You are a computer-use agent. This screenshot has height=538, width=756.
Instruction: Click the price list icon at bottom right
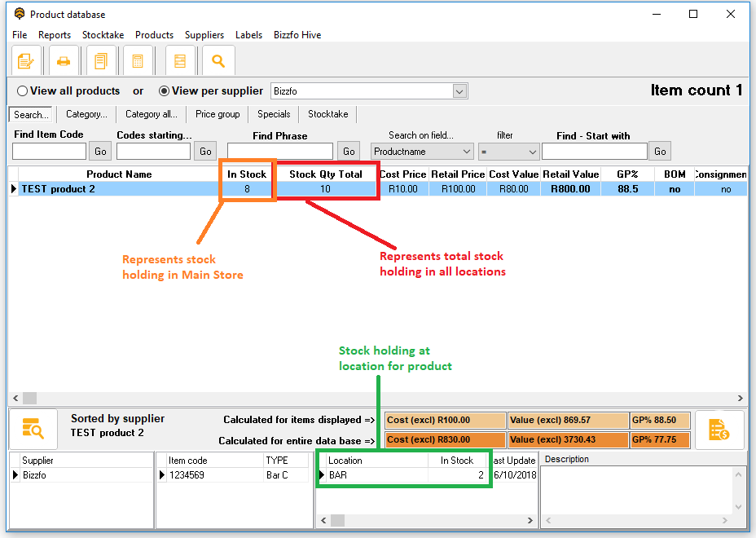click(719, 429)
